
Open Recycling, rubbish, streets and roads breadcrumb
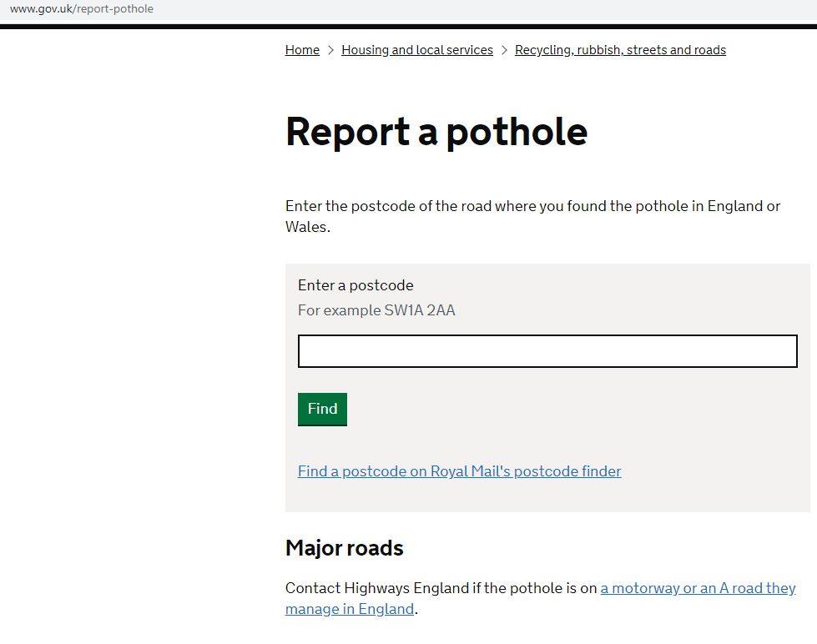620,50
